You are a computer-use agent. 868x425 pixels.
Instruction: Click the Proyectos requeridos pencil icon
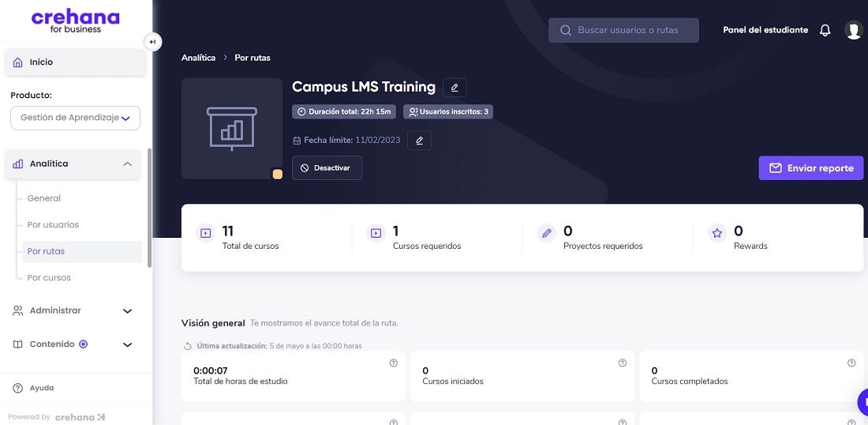pyautogui.click(x=546, y=233)
